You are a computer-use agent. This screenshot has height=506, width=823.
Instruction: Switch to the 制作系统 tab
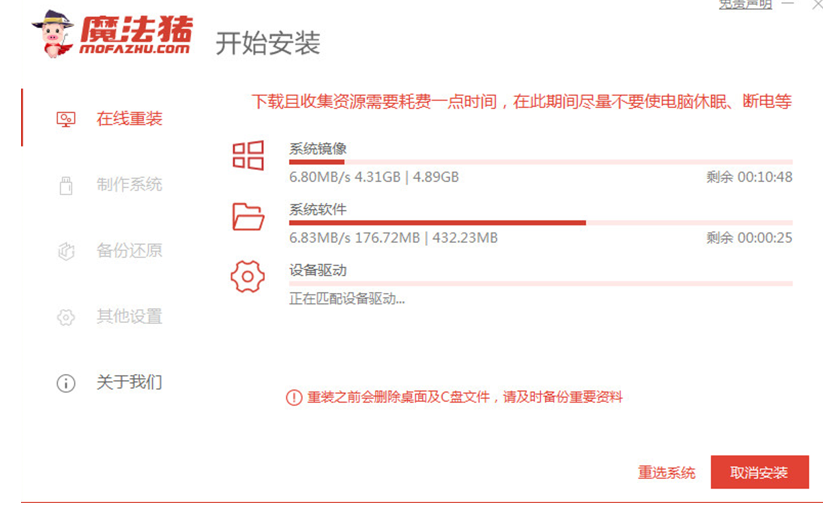point(129,185)
